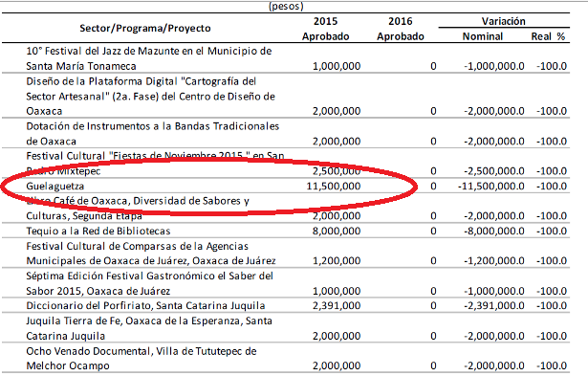588x376 pixels.
Task: Select the Tequio a la Red de Bibliotecas row
Action: point(286,231)
